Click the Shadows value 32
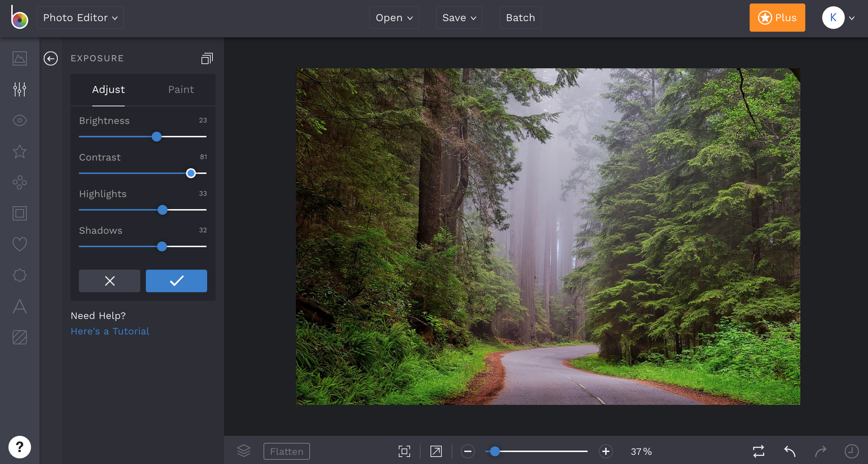 tap(203, 230)
